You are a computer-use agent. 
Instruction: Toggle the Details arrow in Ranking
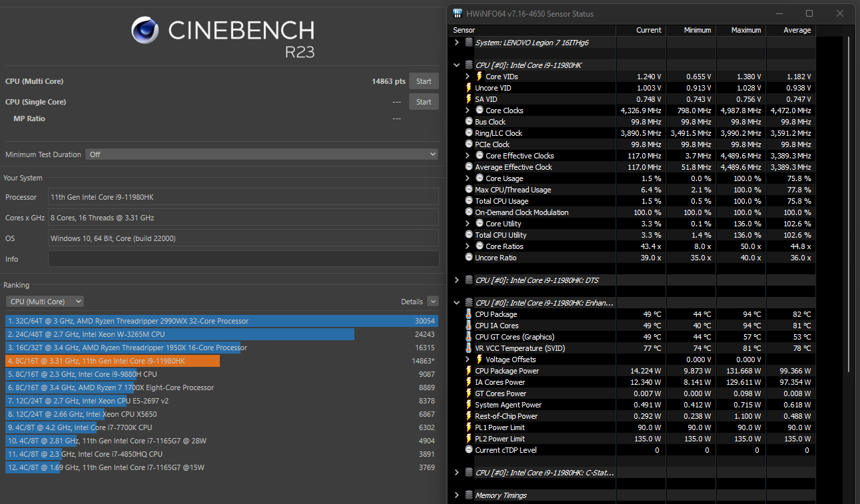click(x=433, y=302)
